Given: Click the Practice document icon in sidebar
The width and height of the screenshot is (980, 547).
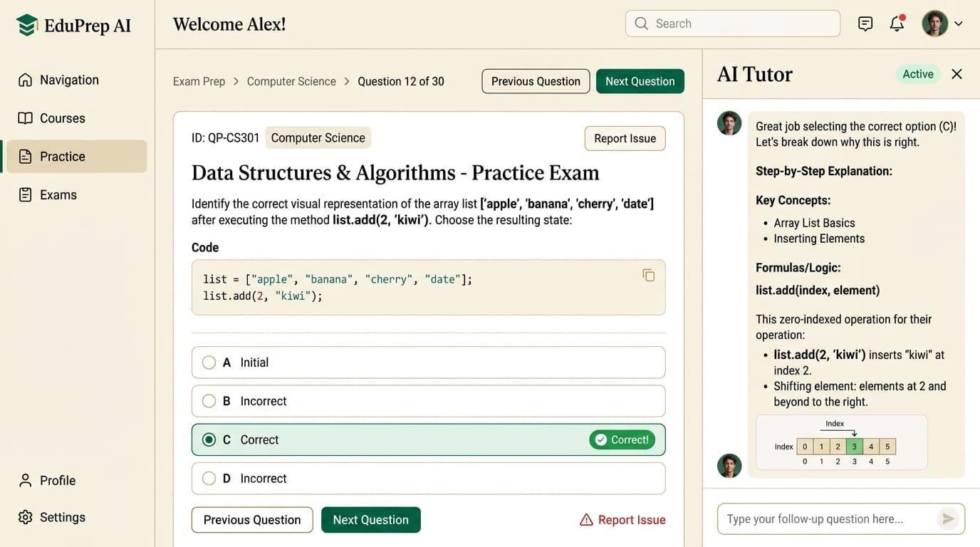Looking at the screenshot, I should (x=26, y=157).
